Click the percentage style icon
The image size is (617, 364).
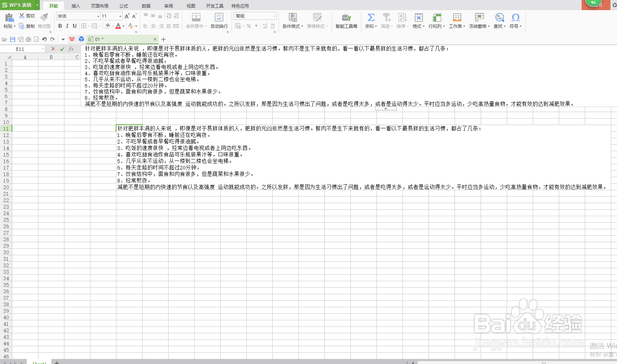pyautogui.click(x=248, y=26)
